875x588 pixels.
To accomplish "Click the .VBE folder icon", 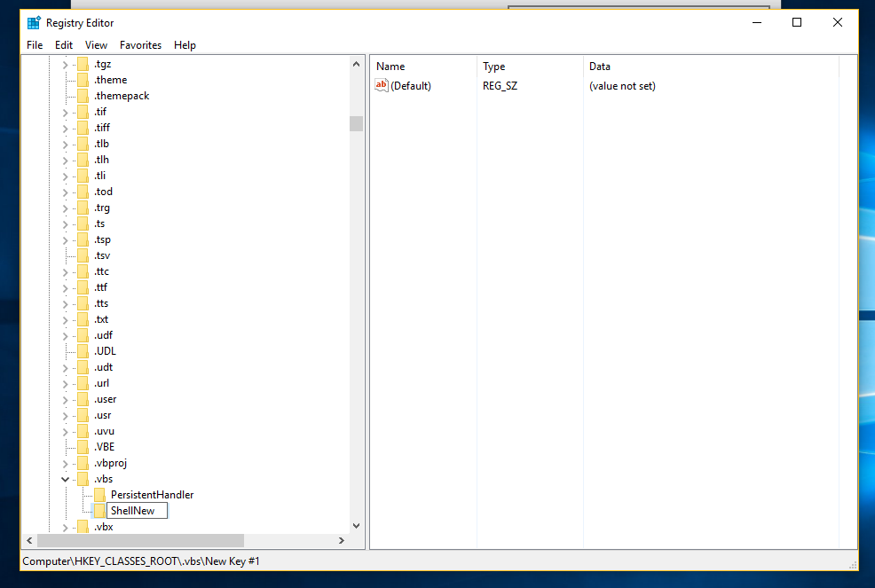I will coord(83,447).
